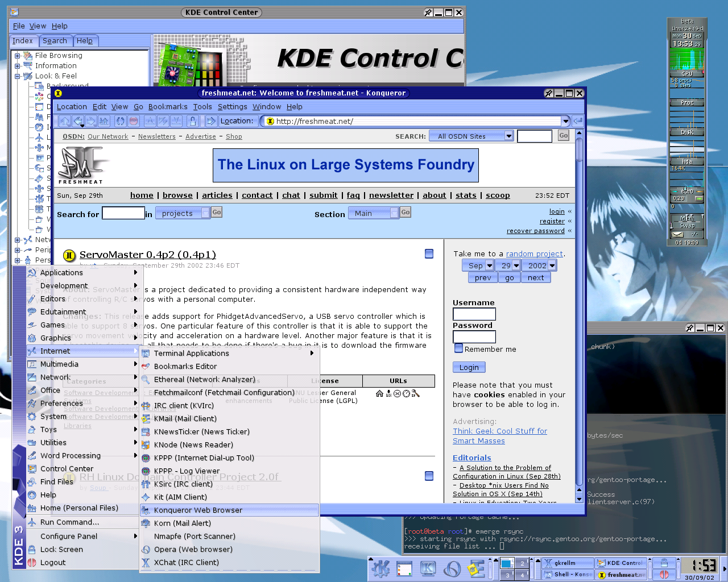
Task: Click the next date button
Action: (536, 277)
